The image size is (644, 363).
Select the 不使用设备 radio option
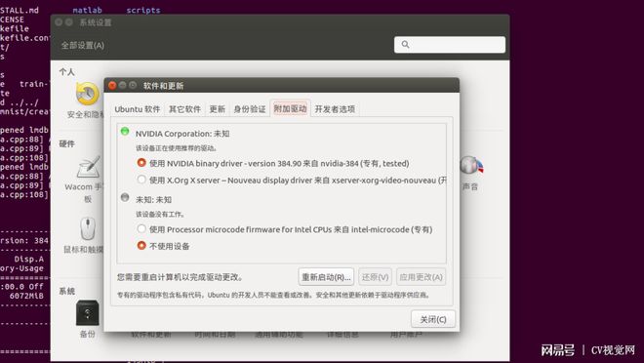pos(141,246)
